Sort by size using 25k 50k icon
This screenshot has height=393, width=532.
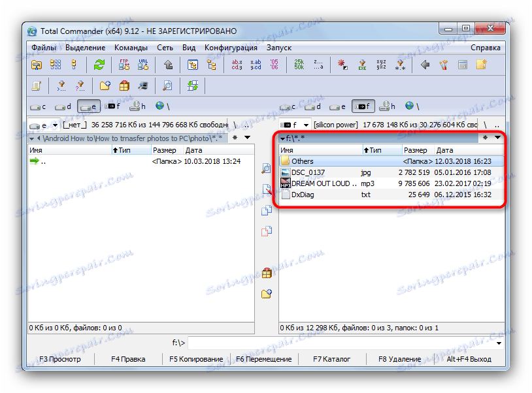(299, 65)
